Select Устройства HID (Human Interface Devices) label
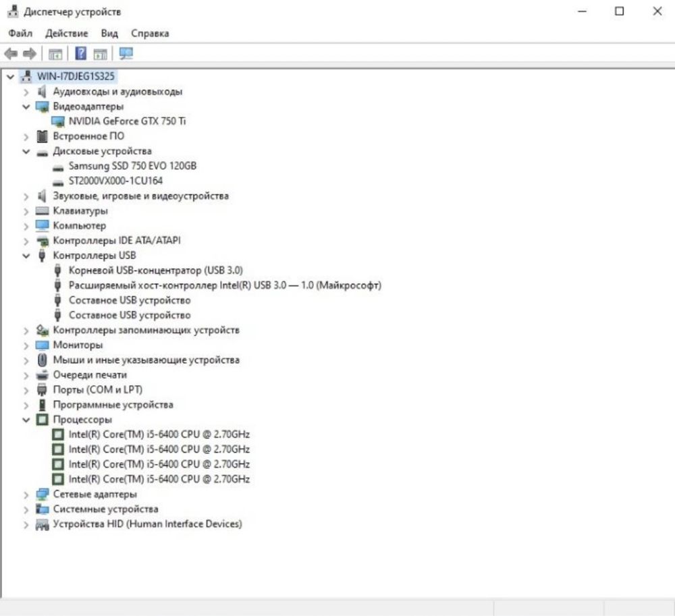The height and width of the screenshot is (616, 675). 148,524
